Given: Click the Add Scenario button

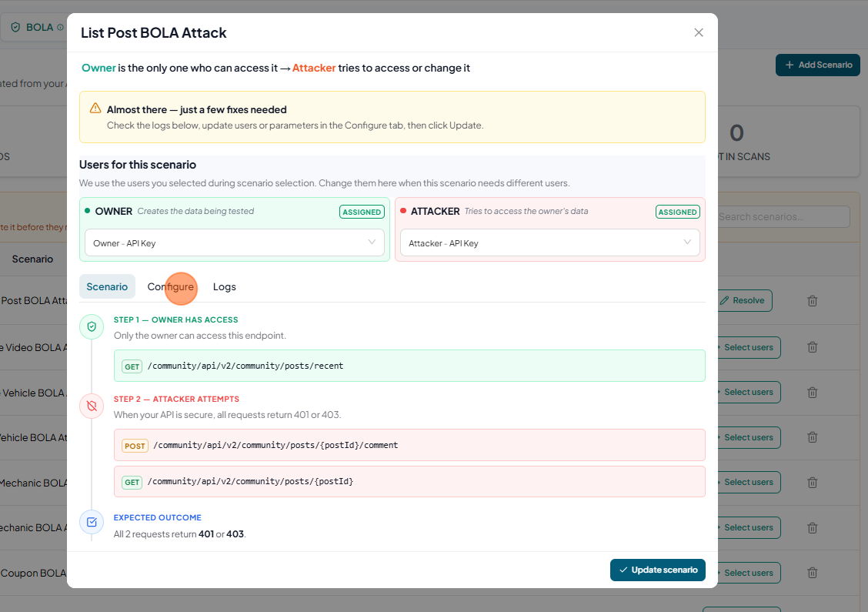Looking at the screenshot, I should (x=817, y=65).
